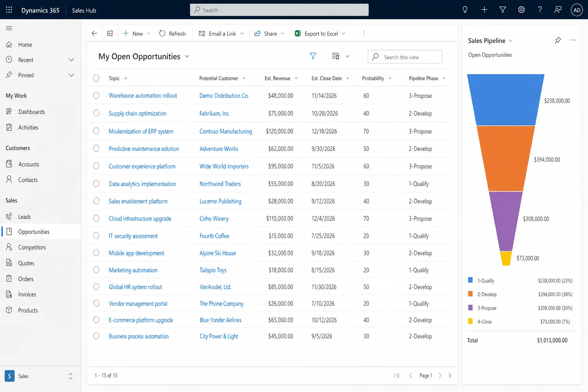Open the Predictive maintenance solution opportunity
The width and height of the screenshot is (588, 392).
(144, 149)
